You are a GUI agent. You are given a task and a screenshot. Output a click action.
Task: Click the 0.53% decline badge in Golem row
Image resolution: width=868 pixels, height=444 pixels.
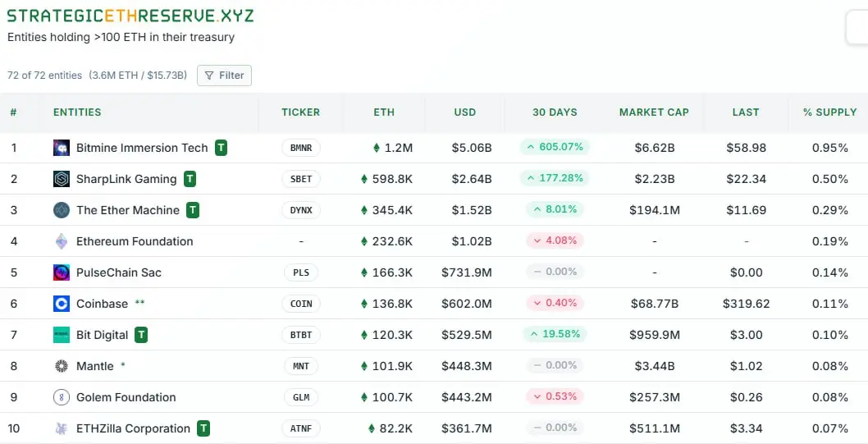point(555,396)
